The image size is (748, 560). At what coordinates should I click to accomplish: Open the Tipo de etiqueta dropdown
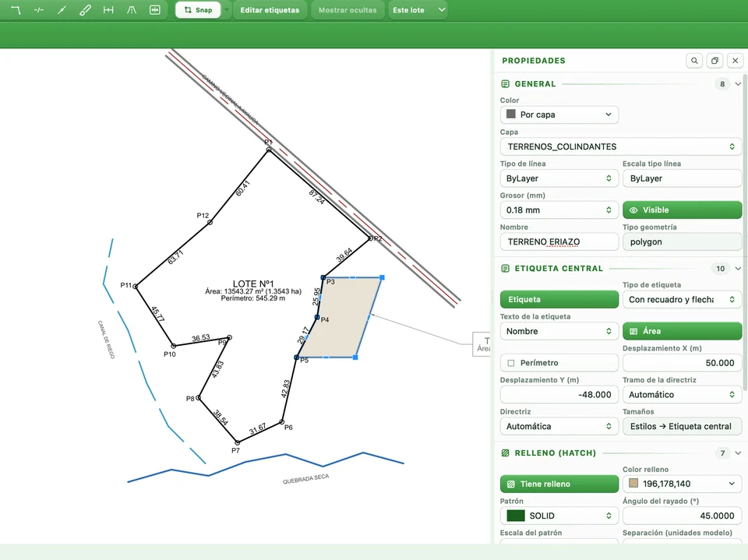683,300
